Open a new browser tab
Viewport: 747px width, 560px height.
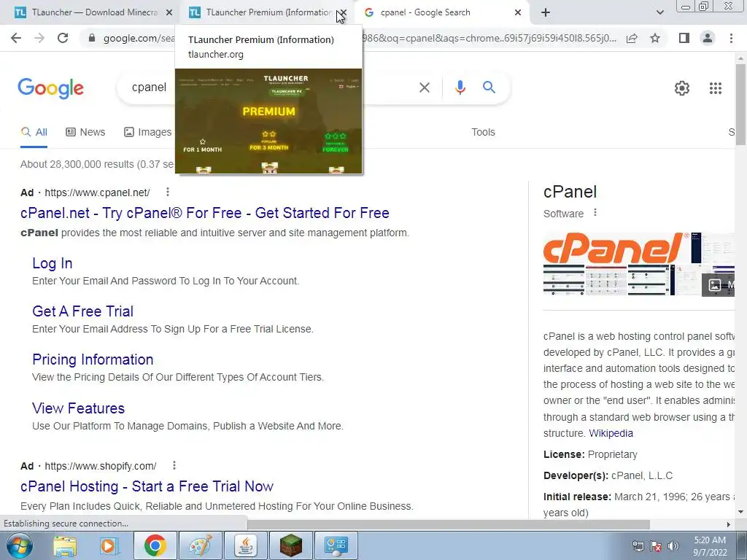coord(546,12)
